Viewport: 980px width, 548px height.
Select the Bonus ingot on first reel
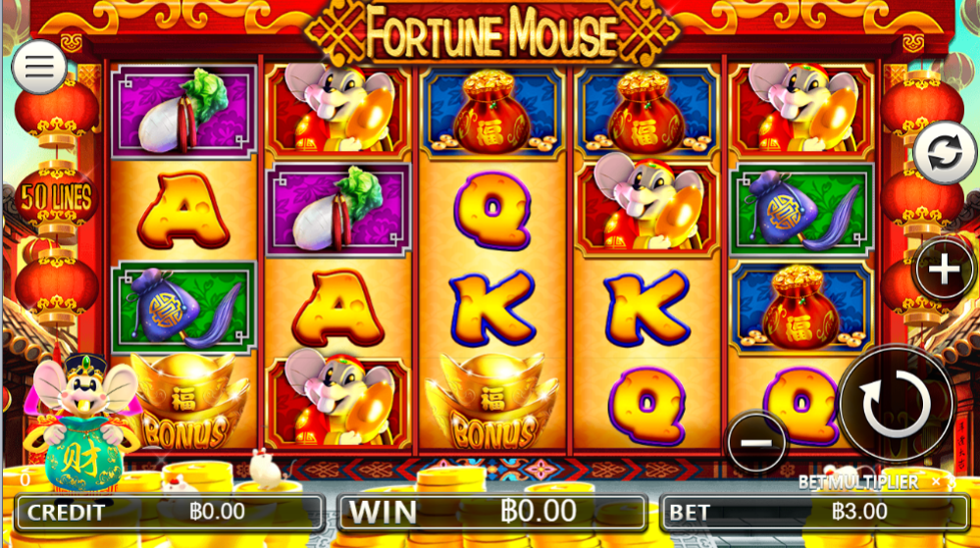[x=185, y=402]
